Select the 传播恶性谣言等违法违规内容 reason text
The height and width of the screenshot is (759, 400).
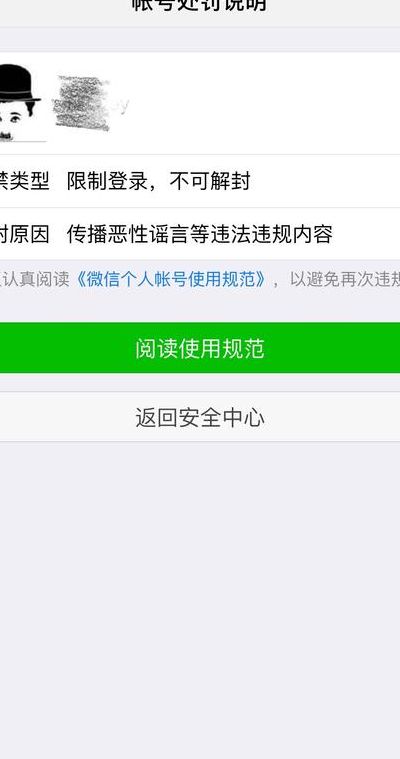point(200,235)
